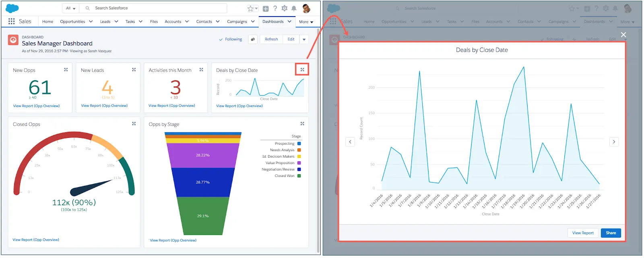Viewport: 644px width, 258px height.
Task: Click the Prospecting legend color swatch
Action: coord(299,144)
